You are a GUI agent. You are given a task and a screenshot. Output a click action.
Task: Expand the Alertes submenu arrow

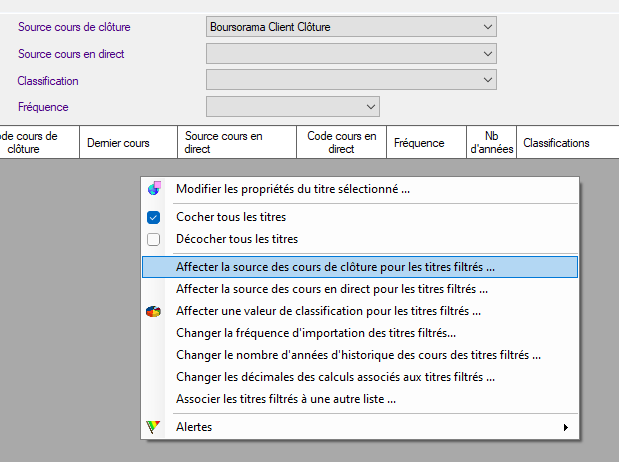[x=566, y=428]
